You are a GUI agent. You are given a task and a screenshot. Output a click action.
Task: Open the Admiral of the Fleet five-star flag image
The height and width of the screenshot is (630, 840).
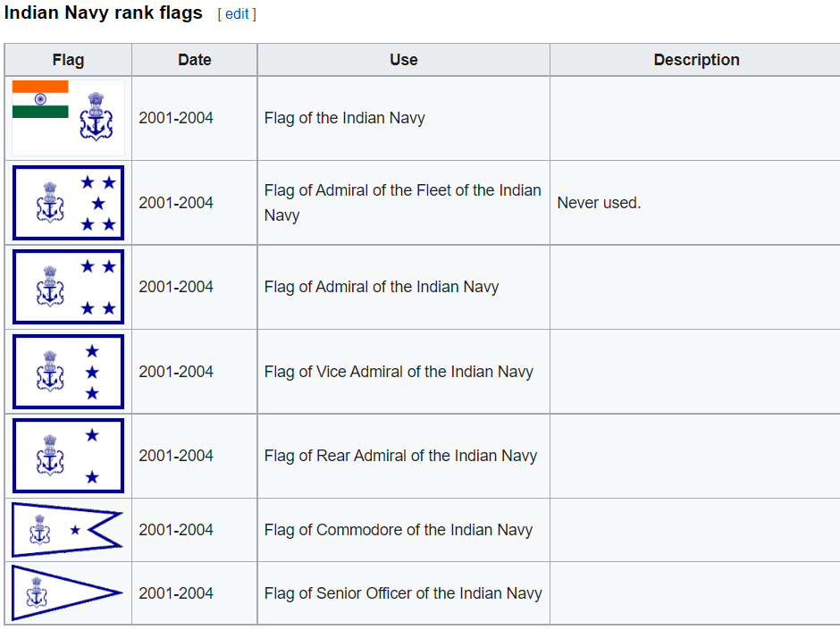click(x=68, y=203)
